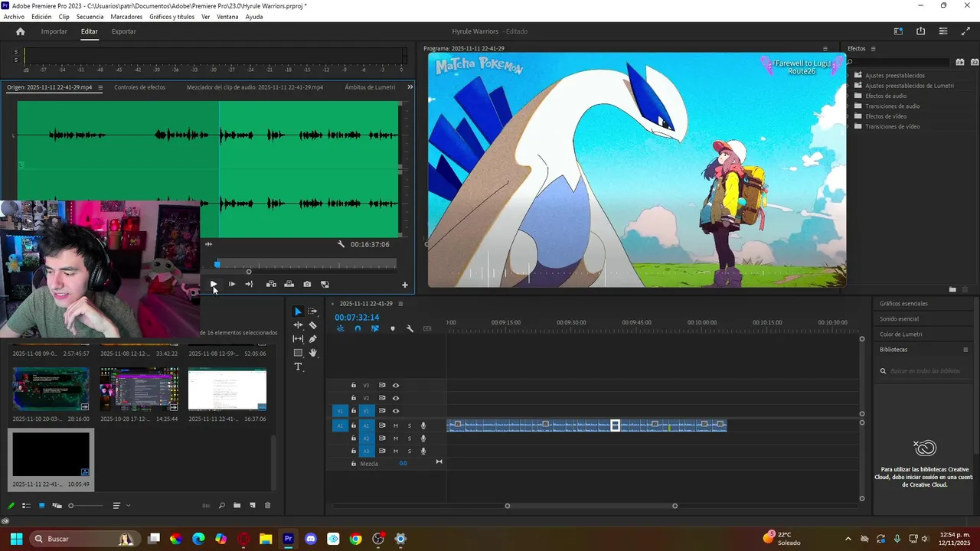
Task: Open the Sonido esencial panel
Action: click(899, 319)
